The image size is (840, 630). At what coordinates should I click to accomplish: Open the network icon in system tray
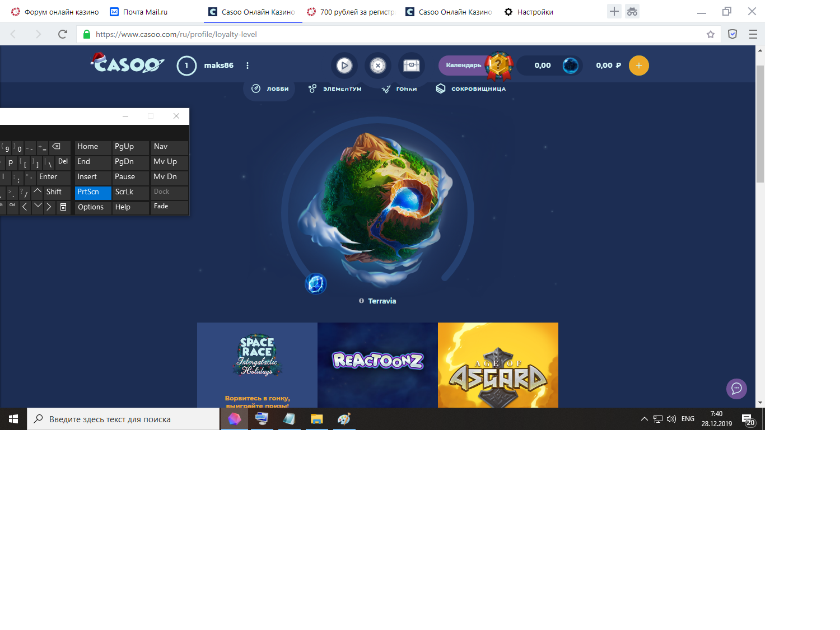[x=658, y=419]
